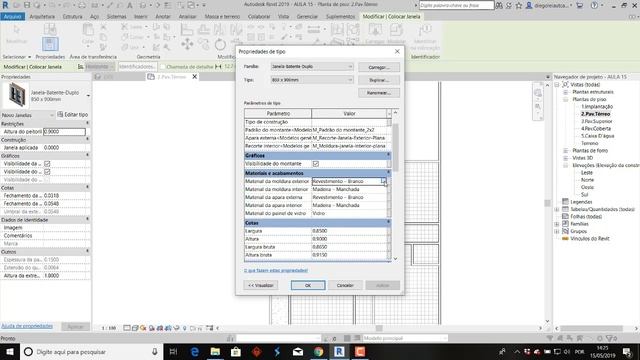The image size is (640, 360).
Task: Open the Arquivo menu tab
Action: point(13,16)
